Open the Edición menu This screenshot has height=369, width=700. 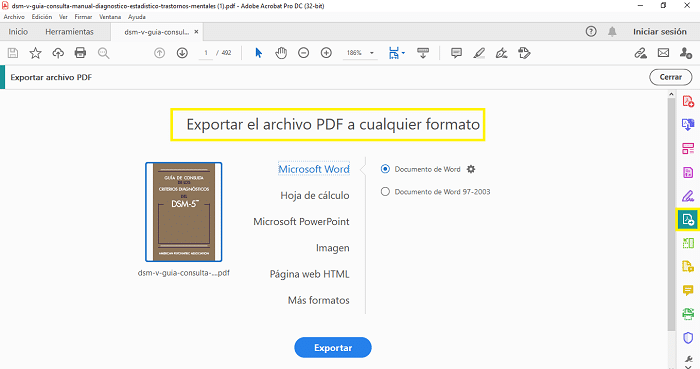coord(42,17)
